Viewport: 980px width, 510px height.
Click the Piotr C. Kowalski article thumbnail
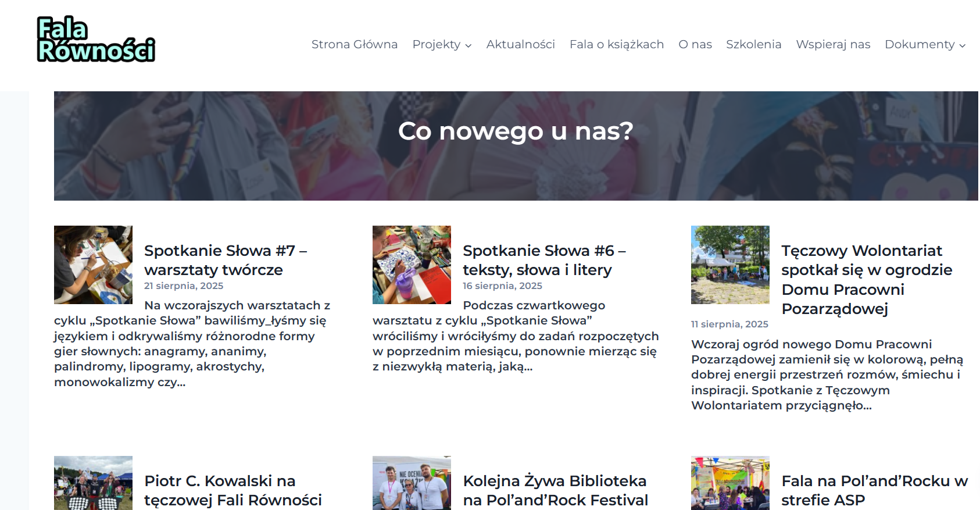click(x=93, y=483)
